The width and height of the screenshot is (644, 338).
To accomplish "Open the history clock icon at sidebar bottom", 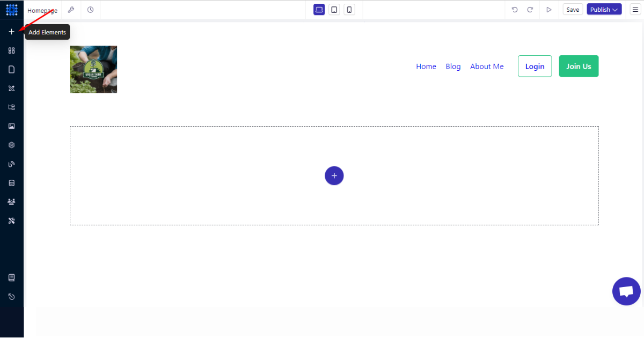I will [x=11, y=297].
